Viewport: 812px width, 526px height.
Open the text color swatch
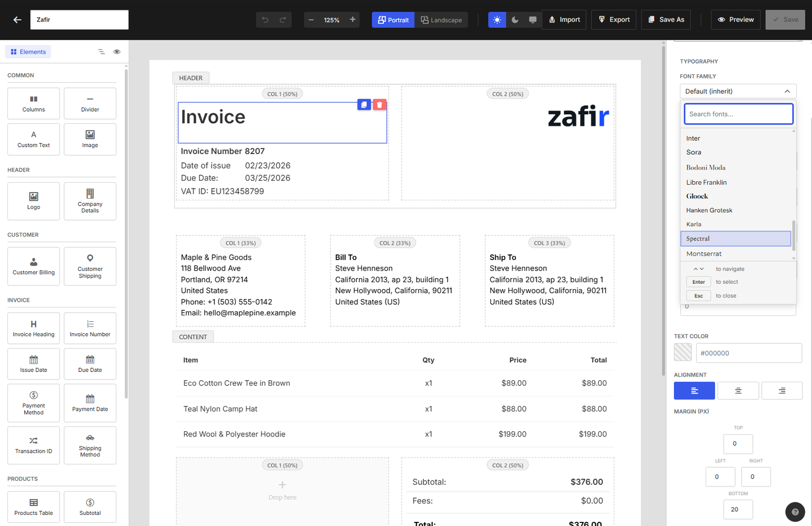tap(682, 352)
